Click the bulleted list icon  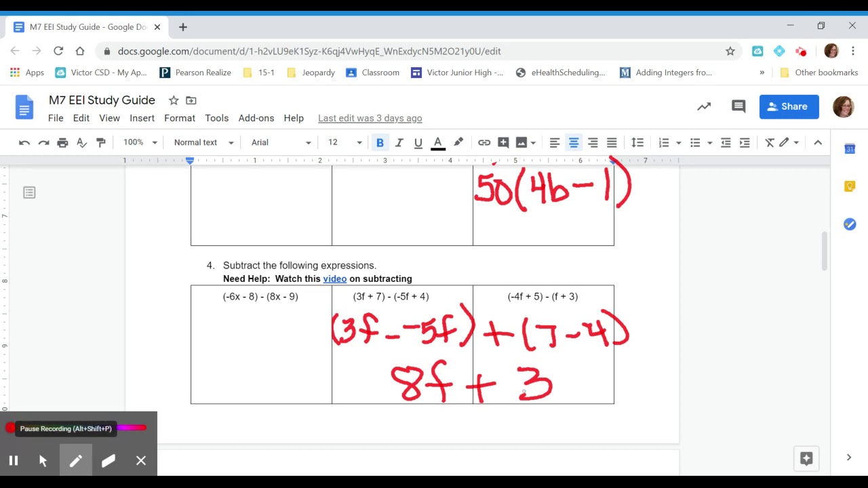(x=695, y=142)
